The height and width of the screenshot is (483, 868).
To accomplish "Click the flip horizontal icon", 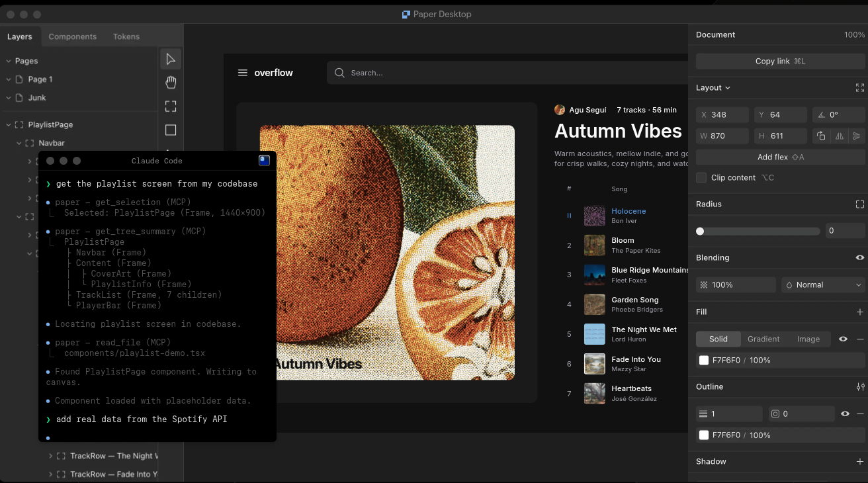I will coord(839,136).
